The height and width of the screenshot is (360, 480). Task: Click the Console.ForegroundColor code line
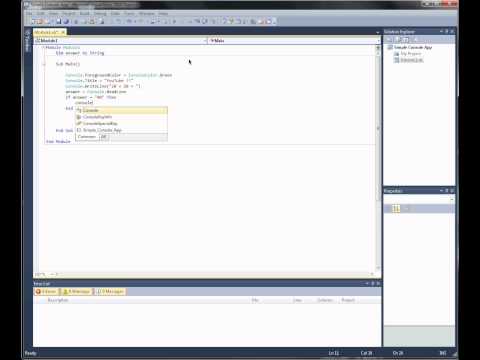119,75
